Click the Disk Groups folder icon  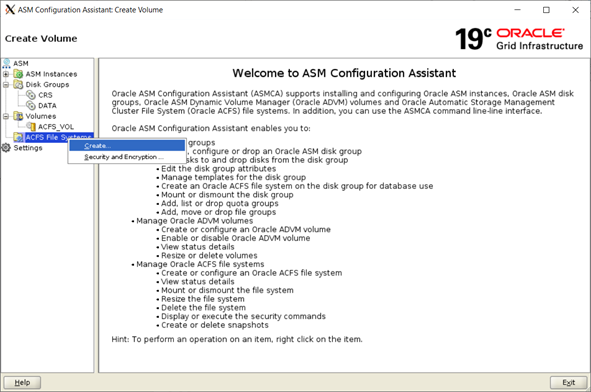[18, 84]
